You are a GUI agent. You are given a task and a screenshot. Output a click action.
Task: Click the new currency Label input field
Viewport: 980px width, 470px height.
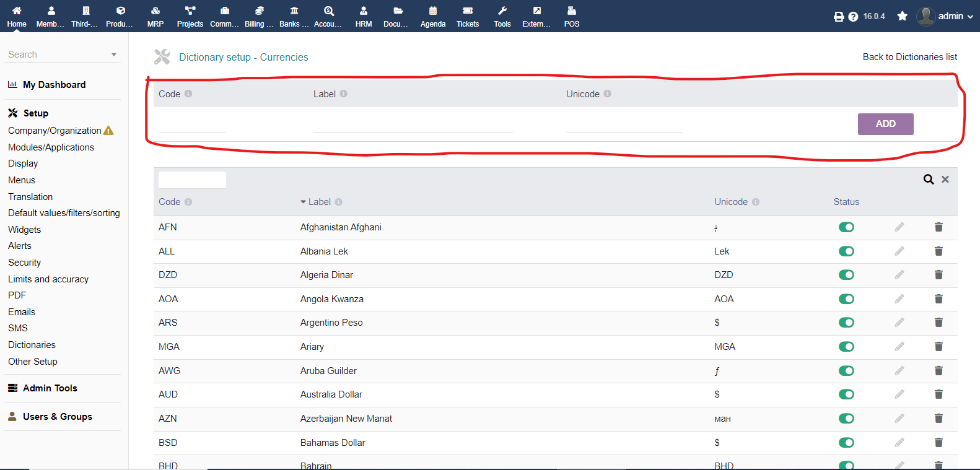413,124
